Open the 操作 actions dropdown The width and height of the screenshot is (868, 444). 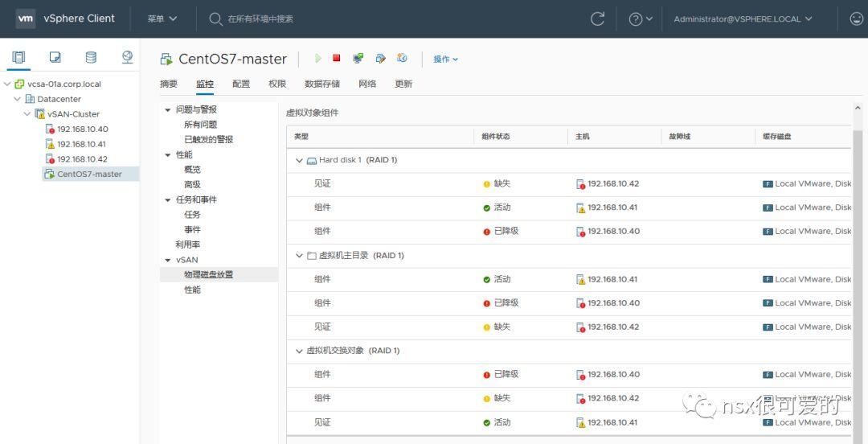point(445,59)
